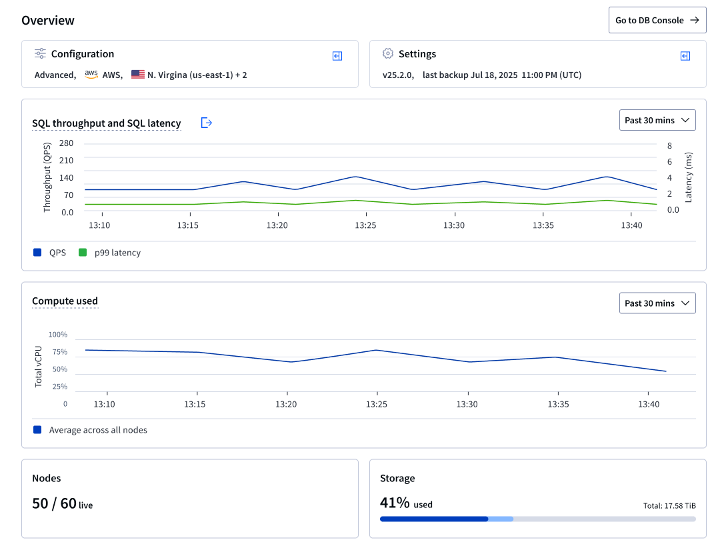Click the Configuration sliders icon
The height and width of the screenshot is (560, 728).
click(41, 53)
